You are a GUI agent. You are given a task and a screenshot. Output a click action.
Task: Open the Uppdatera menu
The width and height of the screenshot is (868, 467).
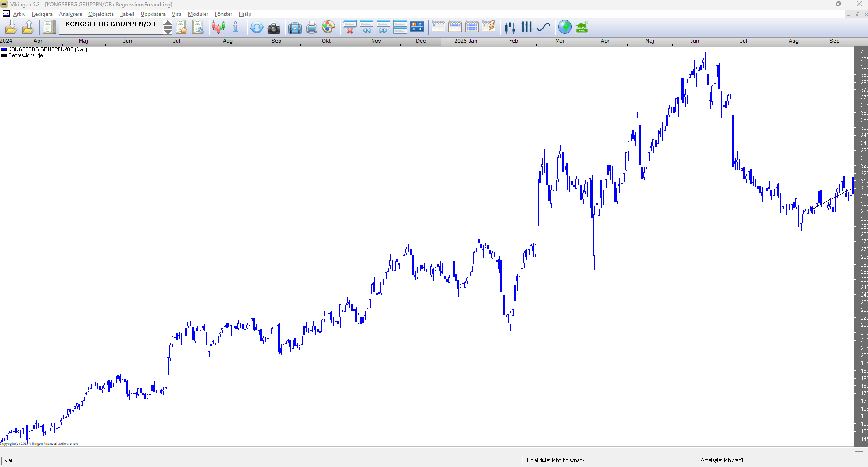pos(153,14)
